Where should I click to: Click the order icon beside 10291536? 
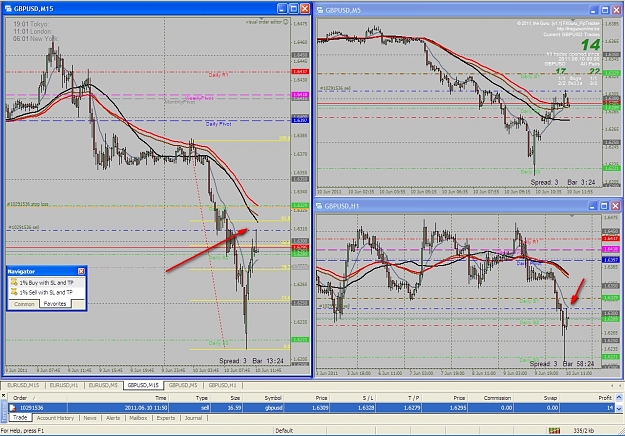13,408
